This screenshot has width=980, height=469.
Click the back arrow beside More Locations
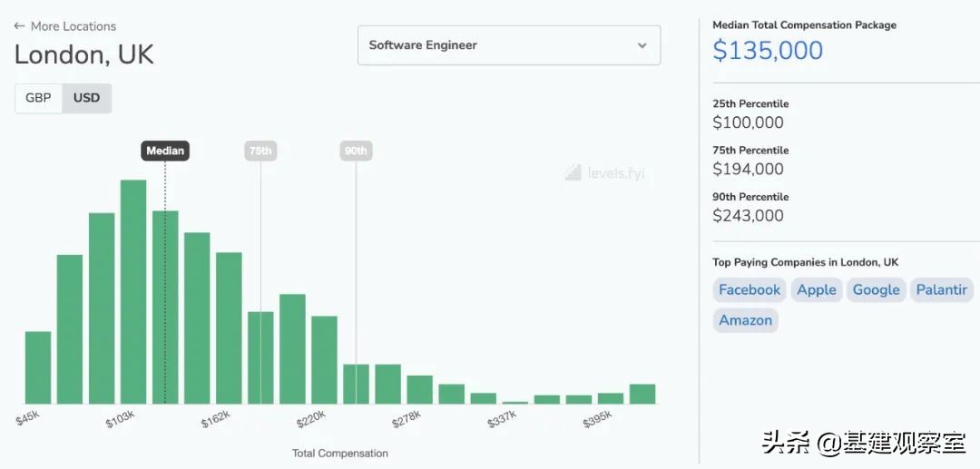[19, 26]
